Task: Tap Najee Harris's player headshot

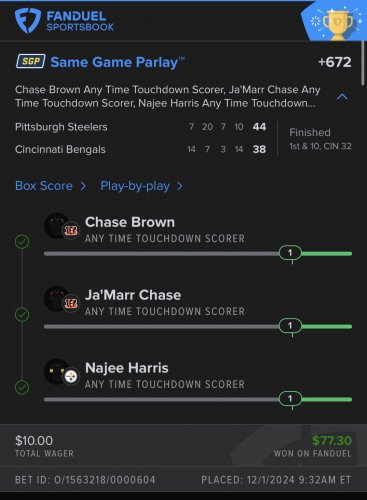Action: click(56, 372)
